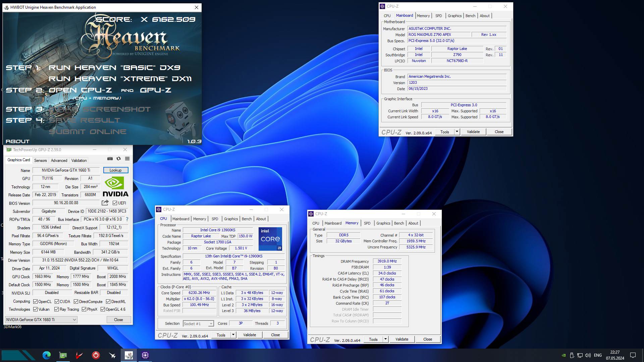The width and height of the screenshot is (644, 362).
Task: Click the HWBOT robot mascot in Heaven window
Action: (181, 121)
